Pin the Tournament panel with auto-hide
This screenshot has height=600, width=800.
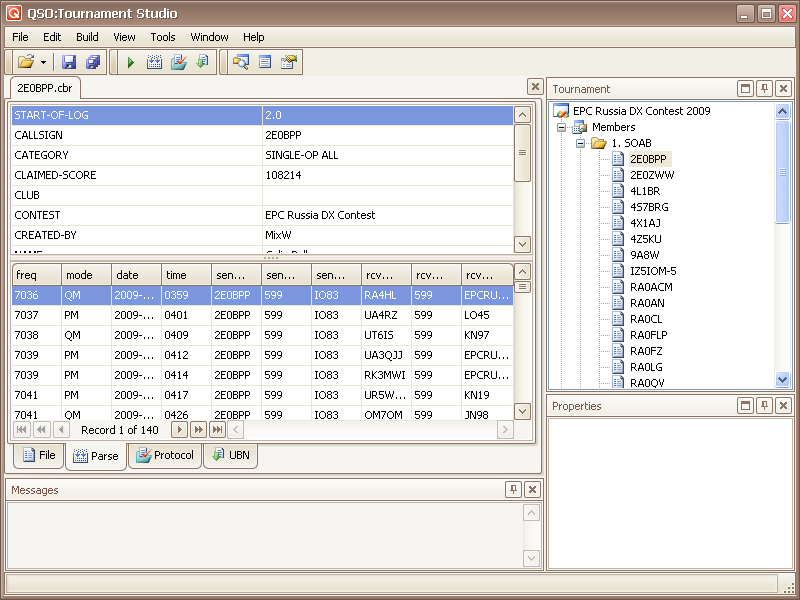(x=764, y=89)
